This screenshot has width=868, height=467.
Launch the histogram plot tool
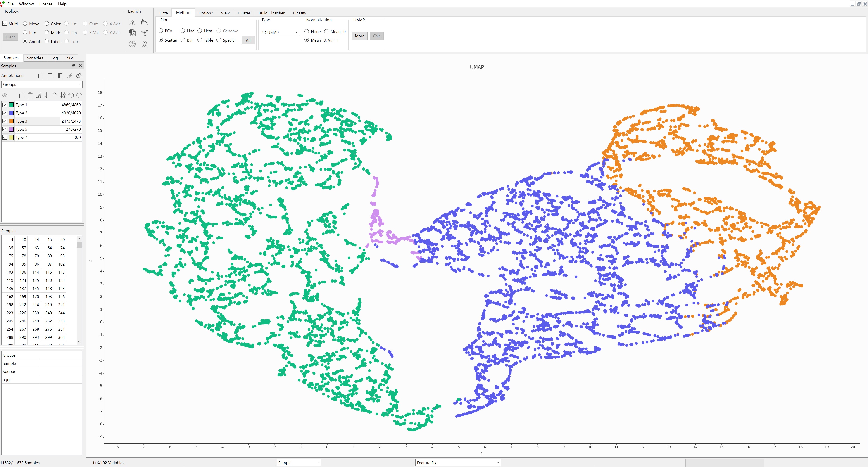click(x=132, y=22)
